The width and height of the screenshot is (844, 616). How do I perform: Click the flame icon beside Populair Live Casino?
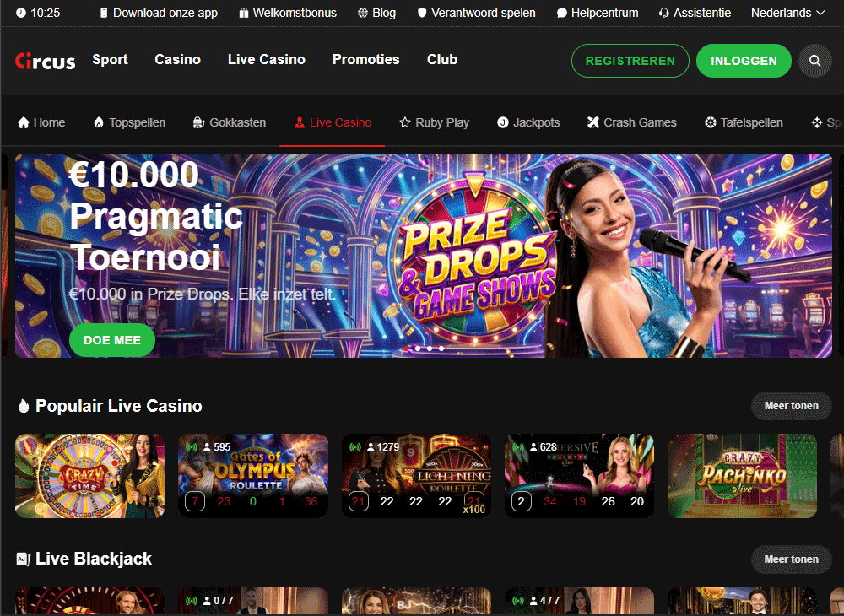(23, 406)
